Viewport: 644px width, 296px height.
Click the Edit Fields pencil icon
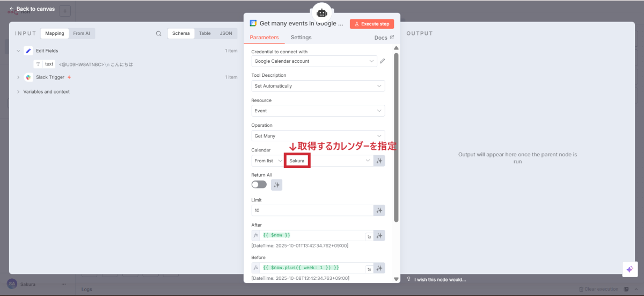pyautogui.click(x=28, y=51)
